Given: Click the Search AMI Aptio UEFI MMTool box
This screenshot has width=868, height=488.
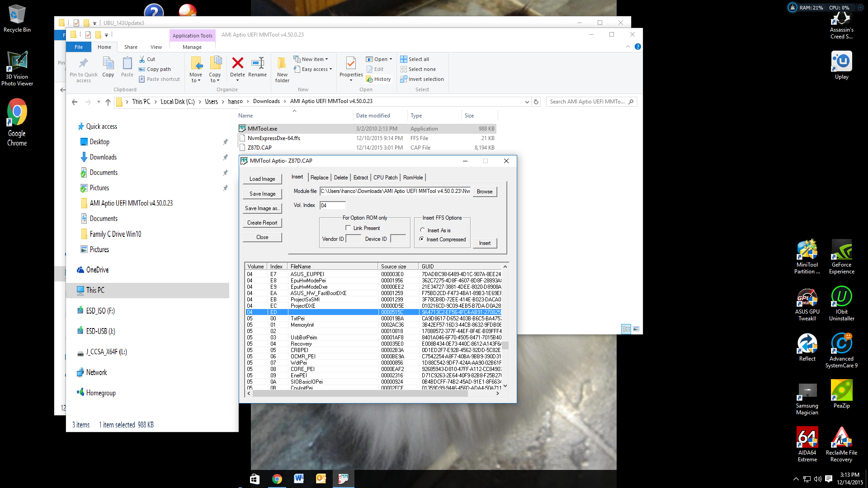Looking at the screenshot, I should click(591, 102).
